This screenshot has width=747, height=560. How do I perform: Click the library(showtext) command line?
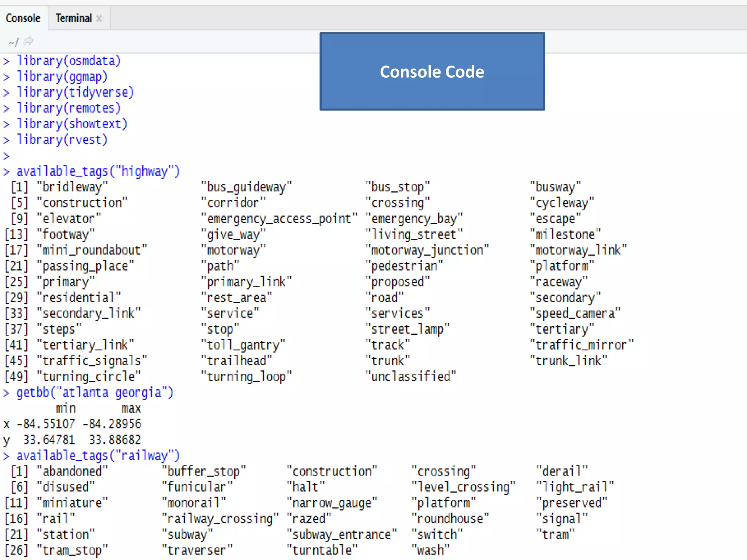pyautogui.click(x=72, y=124)
